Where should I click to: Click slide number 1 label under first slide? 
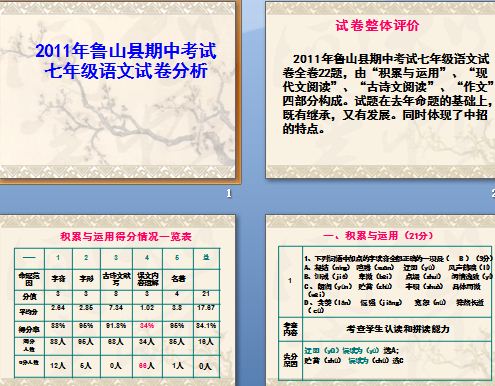pos(229,193)
